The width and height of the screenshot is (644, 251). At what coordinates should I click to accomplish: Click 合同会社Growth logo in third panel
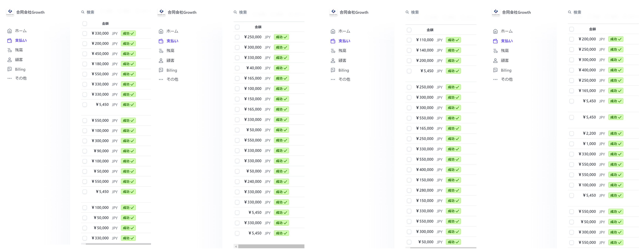(333, 12)
